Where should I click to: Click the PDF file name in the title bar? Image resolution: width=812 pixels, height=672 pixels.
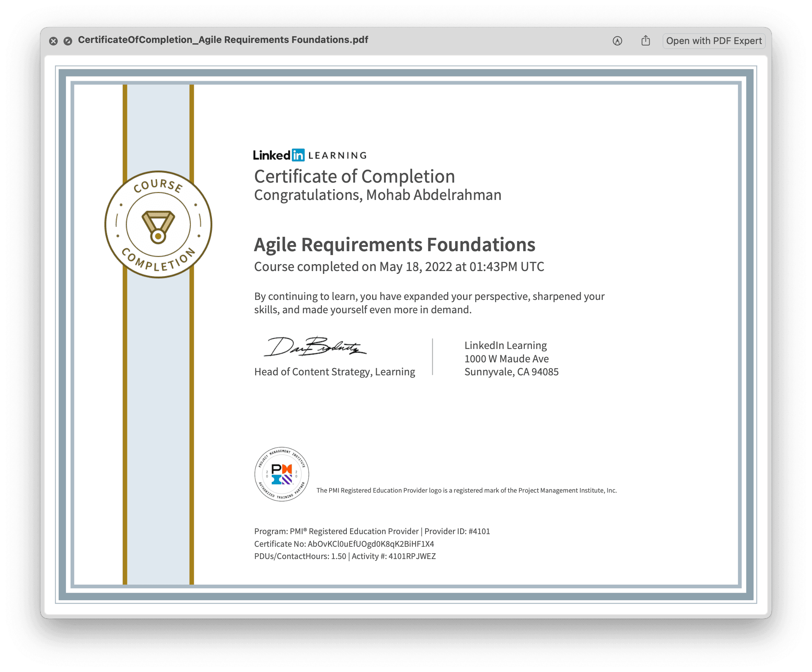(223, 40)
